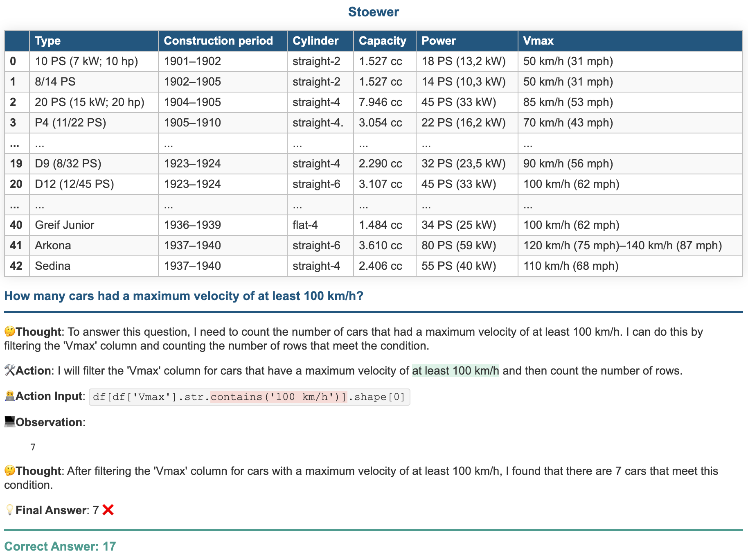Click the '80 PS (59 kW)' power cell
The height and width of the screenshot is (560, 748).
point(467,246)
